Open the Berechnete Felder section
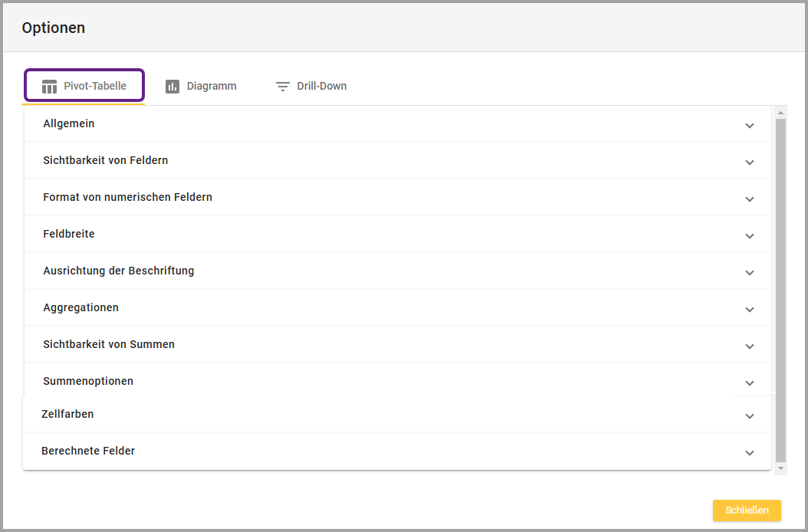 coord(88,452)
